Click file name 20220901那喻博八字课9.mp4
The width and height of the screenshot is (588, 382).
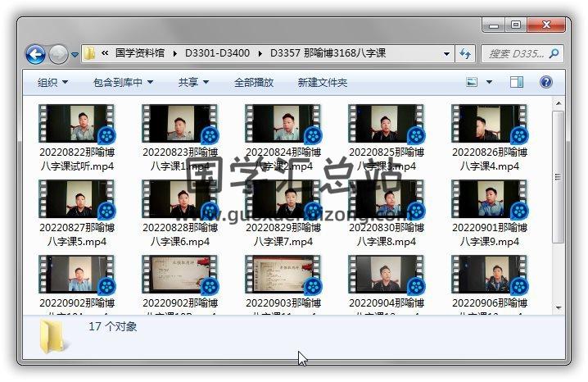point(490,234)
